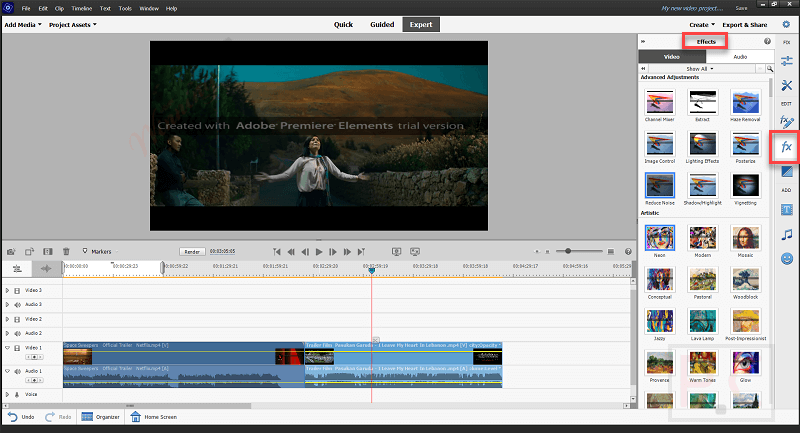Open the Titles and Text icon
The height and width of the screenshot is (433, 800).
pyautogui.click(x=786, y=210)
